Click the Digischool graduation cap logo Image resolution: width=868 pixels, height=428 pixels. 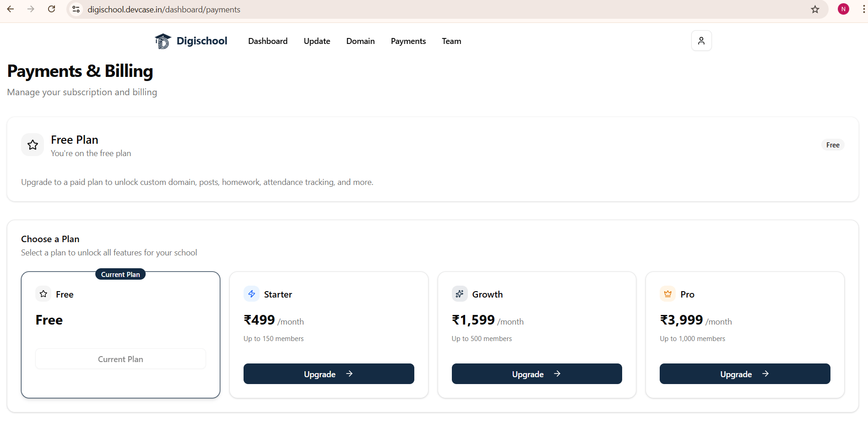click(x=163, y=41)
